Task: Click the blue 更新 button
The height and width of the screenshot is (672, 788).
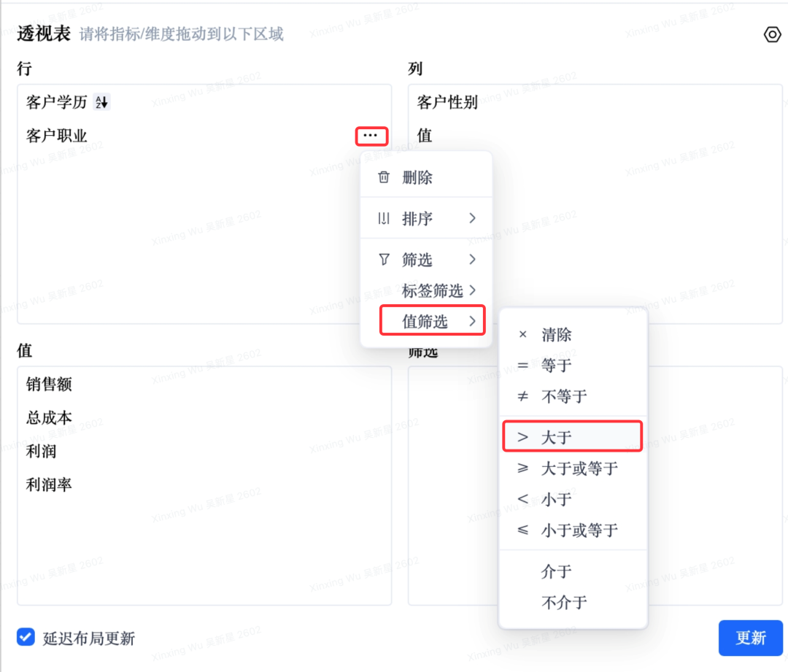Action: pyautogui.click(x=750, y=638)
